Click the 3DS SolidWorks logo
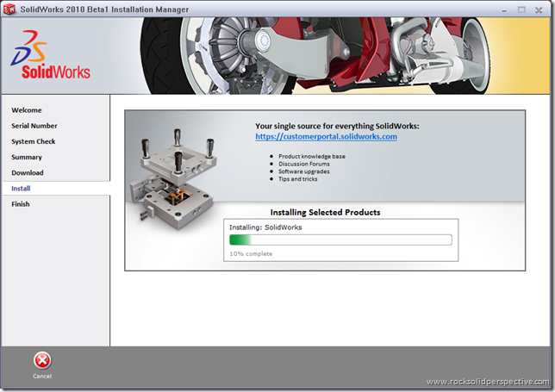The height and width of the screenshot is (392, 555). coord(50,55)
